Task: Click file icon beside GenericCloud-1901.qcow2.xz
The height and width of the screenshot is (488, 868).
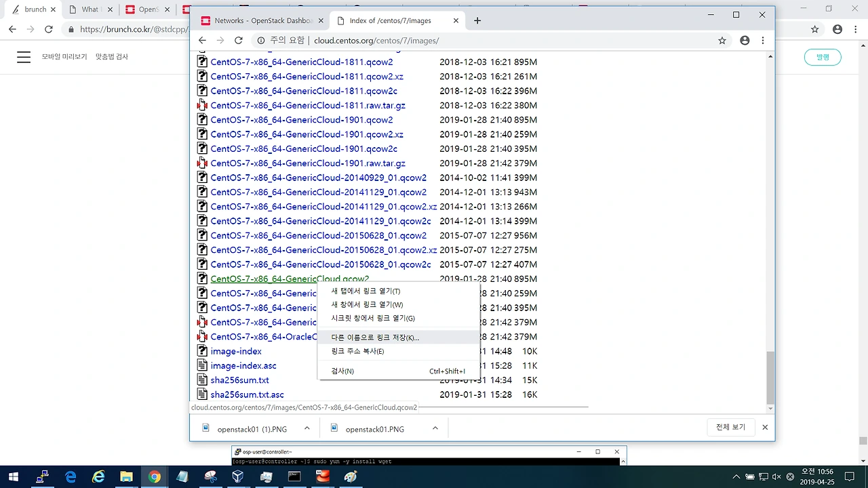Action: click(202, 134)
